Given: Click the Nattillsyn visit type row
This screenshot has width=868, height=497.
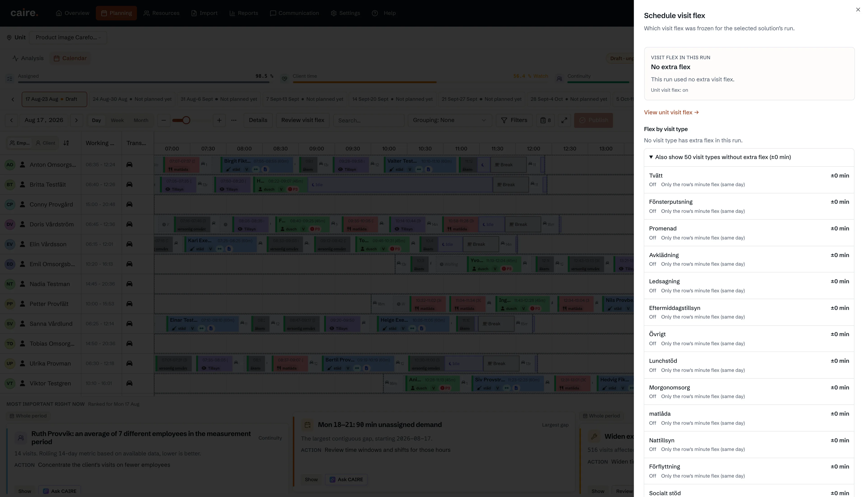Looking at the screenshot, I should 749,445.
